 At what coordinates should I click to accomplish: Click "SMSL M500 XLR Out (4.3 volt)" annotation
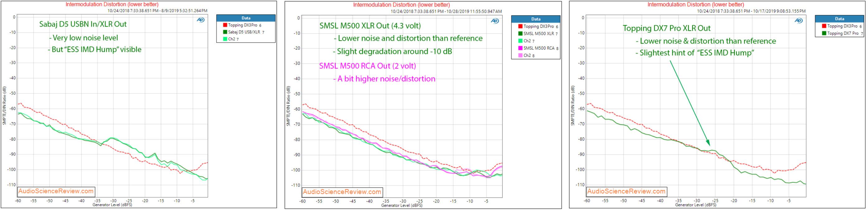(370, 26)
